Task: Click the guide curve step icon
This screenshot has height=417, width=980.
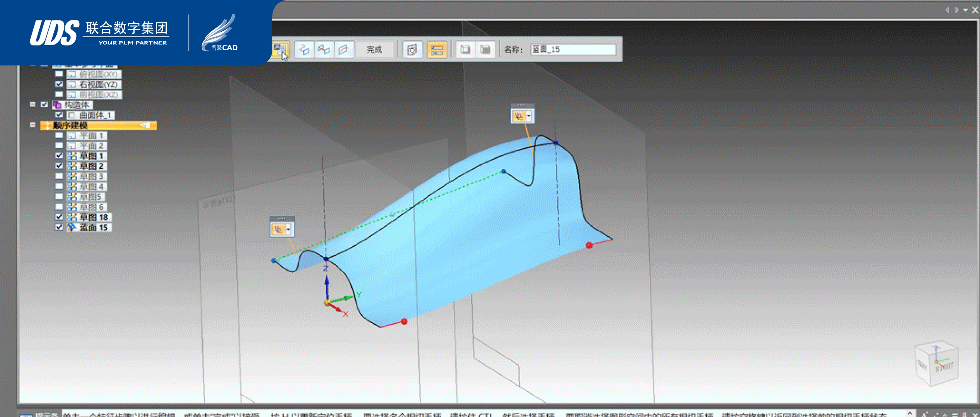Action: tap(324, 50)
